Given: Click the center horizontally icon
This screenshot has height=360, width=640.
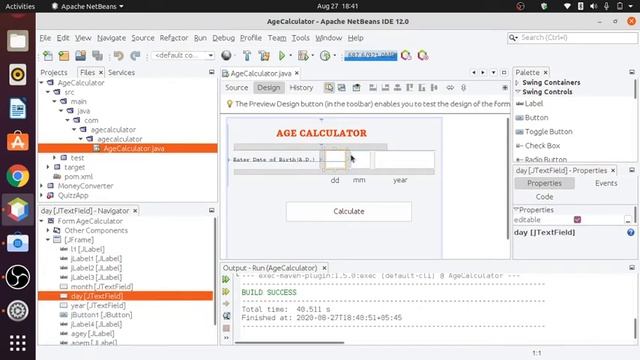Looking at the screenshot, I should point(397,88).
